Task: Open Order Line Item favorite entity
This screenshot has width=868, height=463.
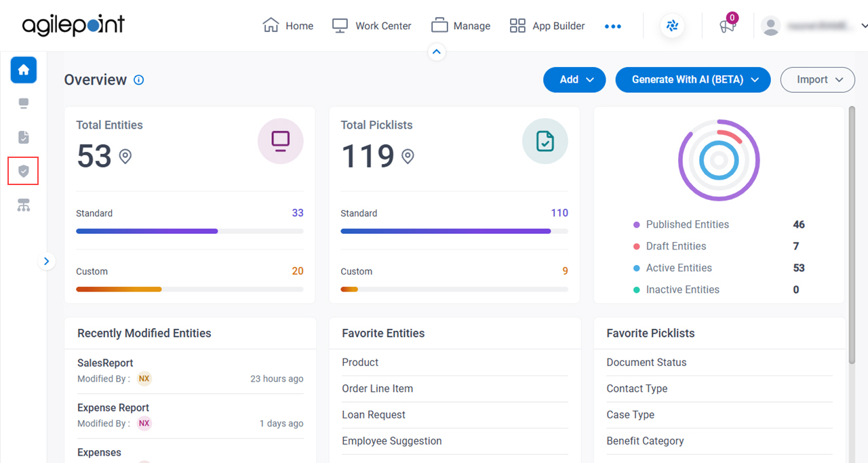Action: pyautogui.click(x=377, y=388)
